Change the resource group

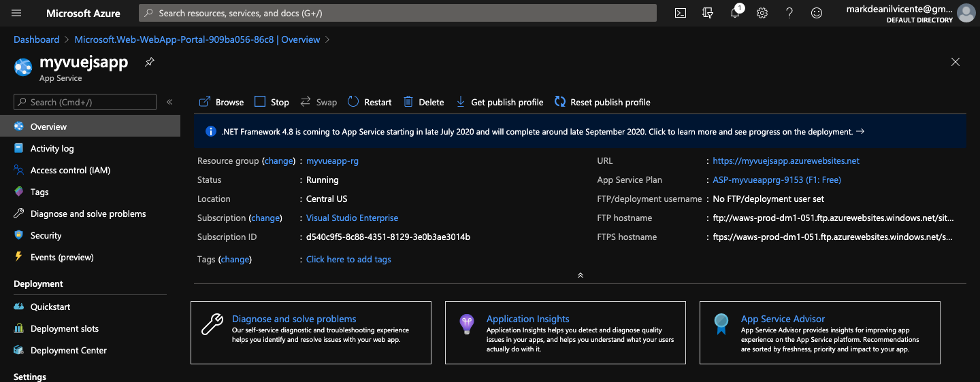pyautogui.click(x=279, y=161)
